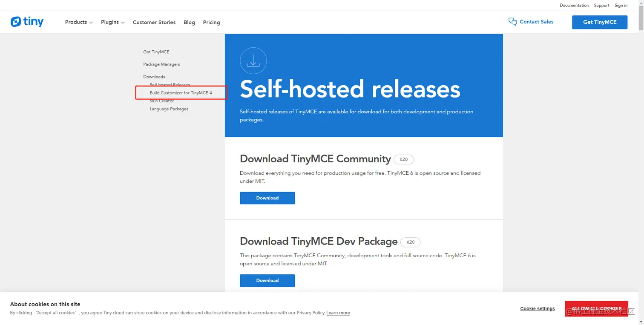The height and width of the screenshot is (325, 644).
Task: Click the Community version badge 6.2.0
Action: [x=404, y=159]
